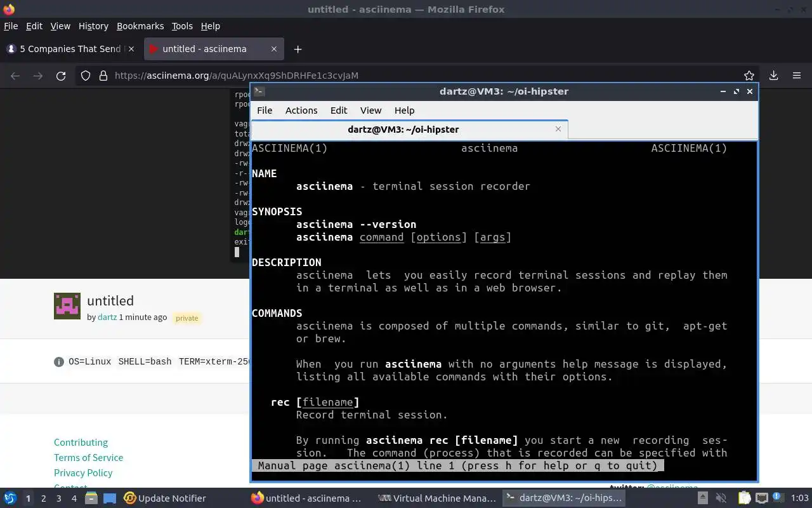Open the desktop start menu icon
Viewport: 812px width, 508px height.
click(x=10, y=498)
